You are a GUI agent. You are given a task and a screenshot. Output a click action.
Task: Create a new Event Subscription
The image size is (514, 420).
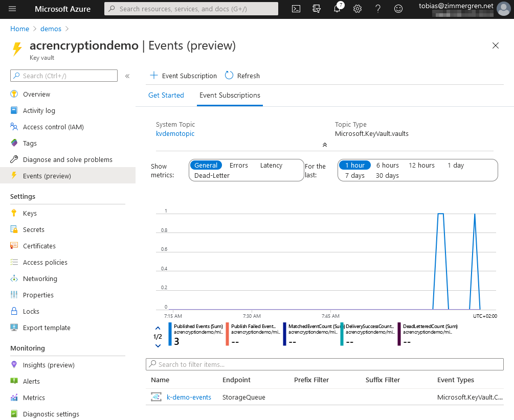183,75
